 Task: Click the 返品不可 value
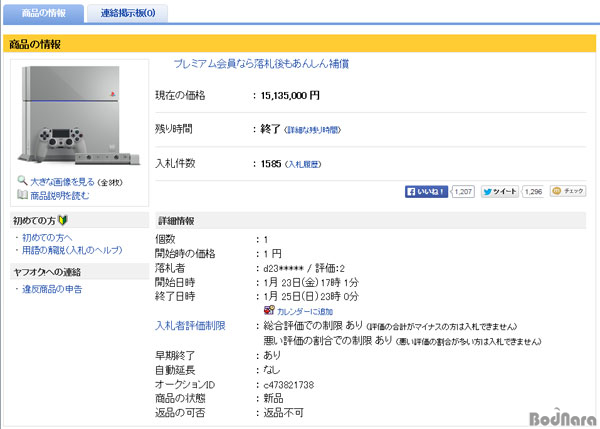pos(284,413)
